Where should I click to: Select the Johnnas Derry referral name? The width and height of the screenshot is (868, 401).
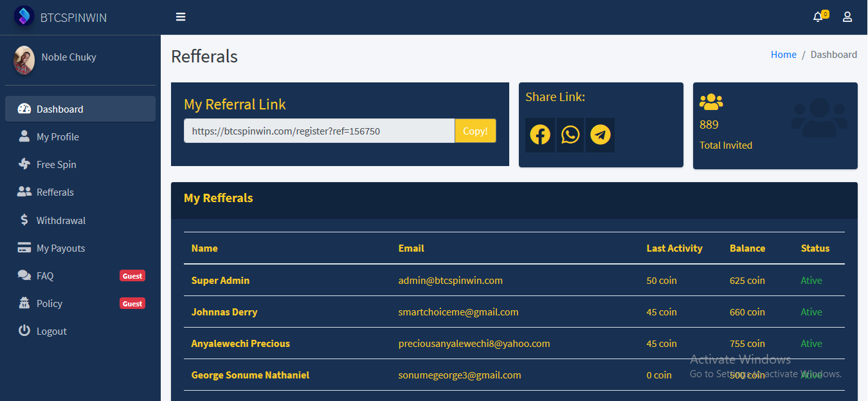coord(224,312)
